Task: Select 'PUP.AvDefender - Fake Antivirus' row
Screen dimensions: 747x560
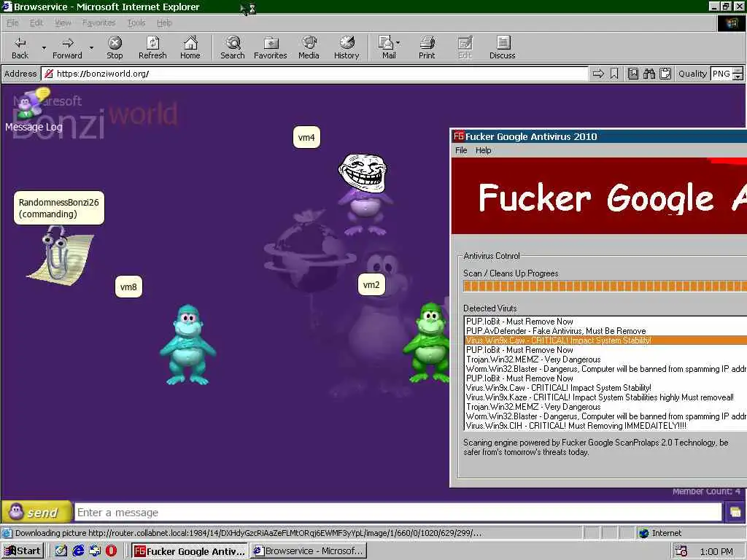Action: [606, 331]
